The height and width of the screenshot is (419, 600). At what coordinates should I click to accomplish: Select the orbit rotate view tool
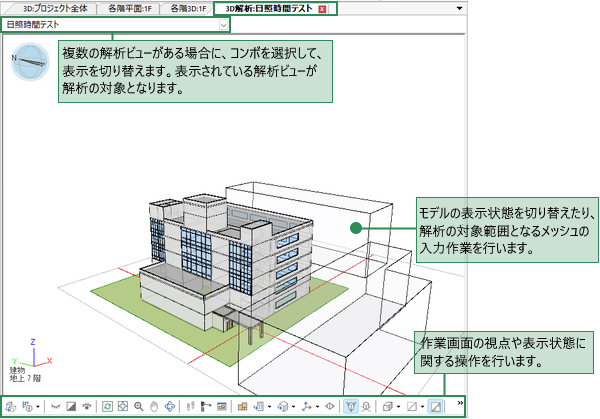[169, 406]
